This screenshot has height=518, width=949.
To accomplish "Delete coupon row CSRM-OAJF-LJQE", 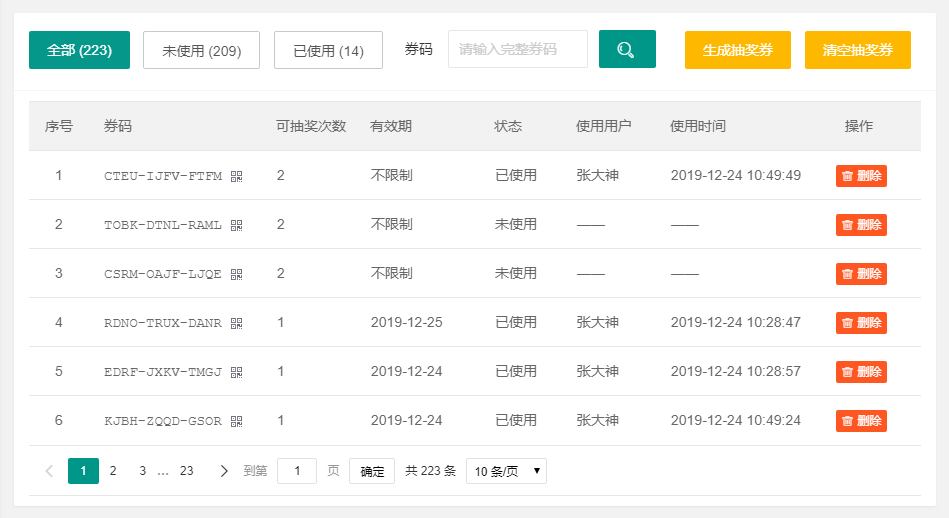I will coord(861,274).
